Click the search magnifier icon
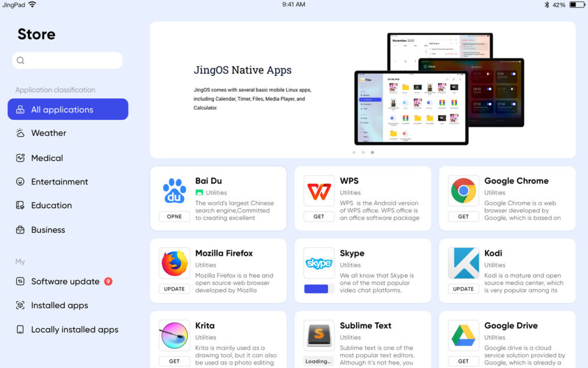588x368 pixels. click(21, 60)
